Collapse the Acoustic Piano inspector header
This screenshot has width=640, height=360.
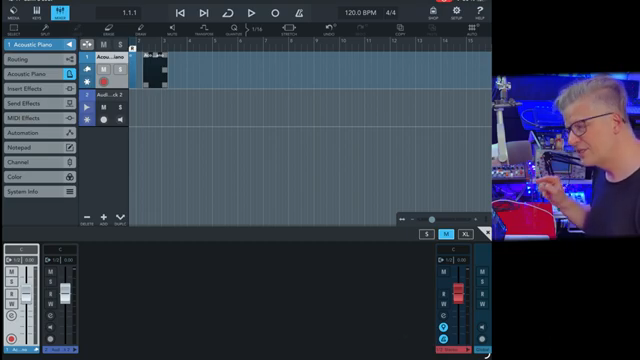tap(40, 44)
